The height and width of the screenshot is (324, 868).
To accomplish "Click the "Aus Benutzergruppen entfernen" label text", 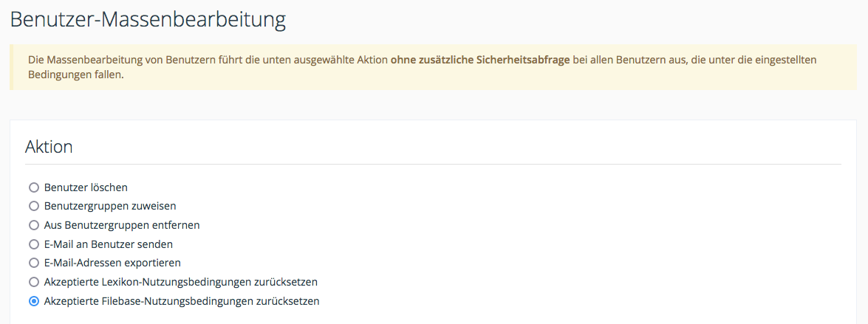I will coord(122,225).
